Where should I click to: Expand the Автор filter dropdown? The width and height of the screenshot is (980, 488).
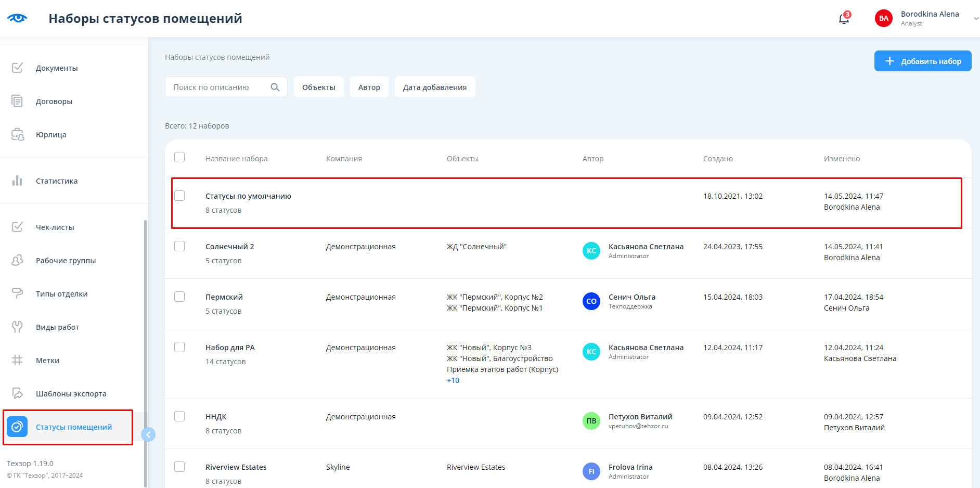pos(369,87)
